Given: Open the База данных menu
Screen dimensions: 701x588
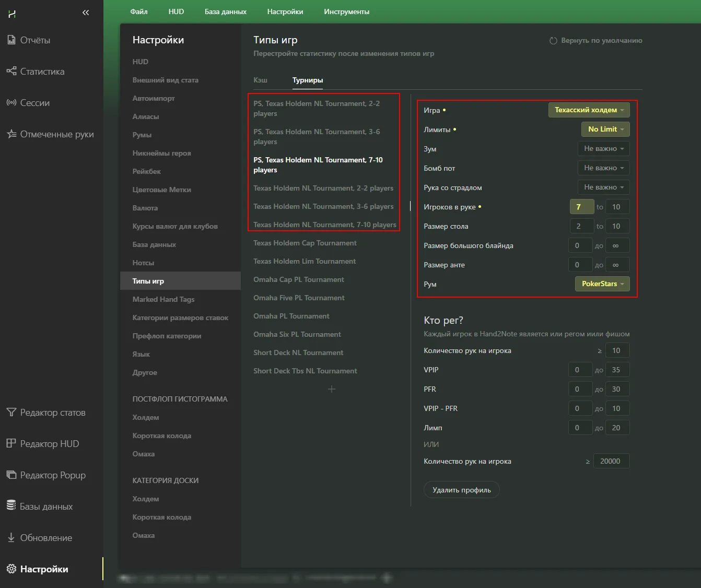Looking at the screenshot, I should tap(225, 11).
